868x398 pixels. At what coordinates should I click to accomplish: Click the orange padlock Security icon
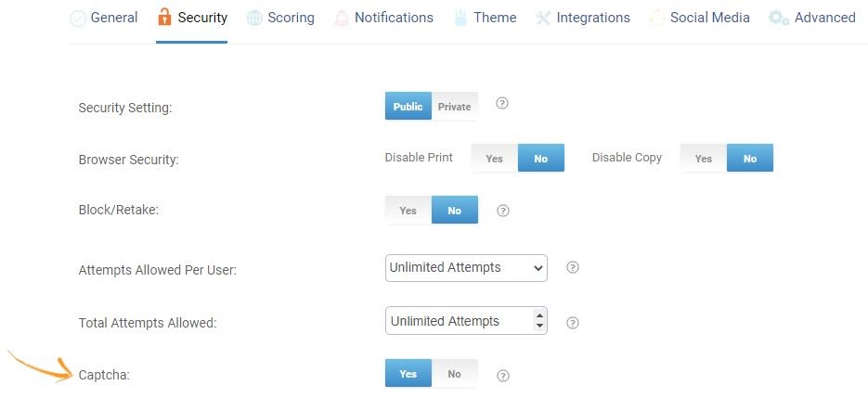click(x=164, y=18)
